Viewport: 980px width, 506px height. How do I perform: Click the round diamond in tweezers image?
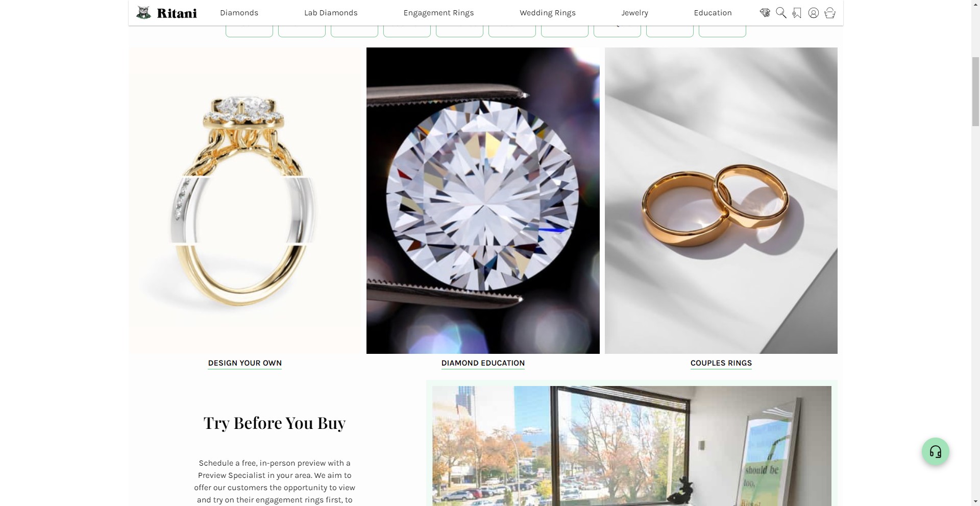click(x=483, y=201)
